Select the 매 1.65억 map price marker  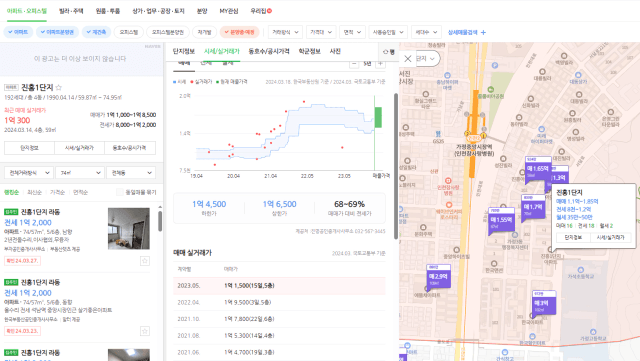coord(538,168)
